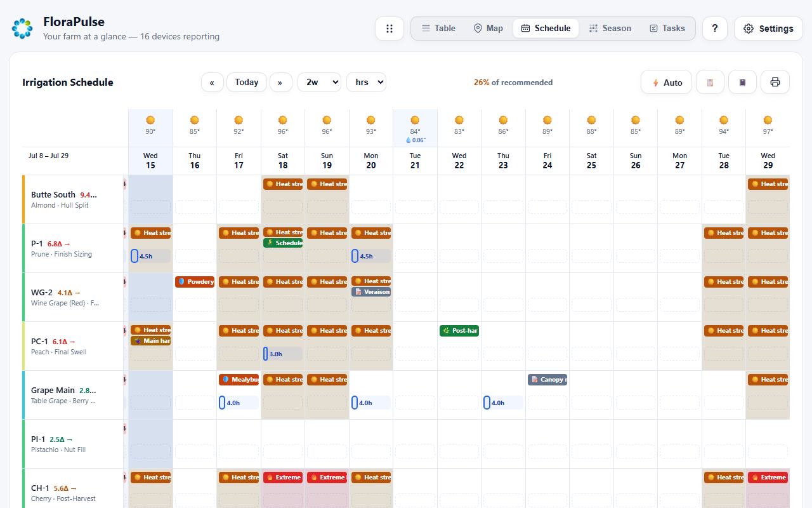
Task: Select the PI-1 Pistachio row label
Action: tap(73, 444)
